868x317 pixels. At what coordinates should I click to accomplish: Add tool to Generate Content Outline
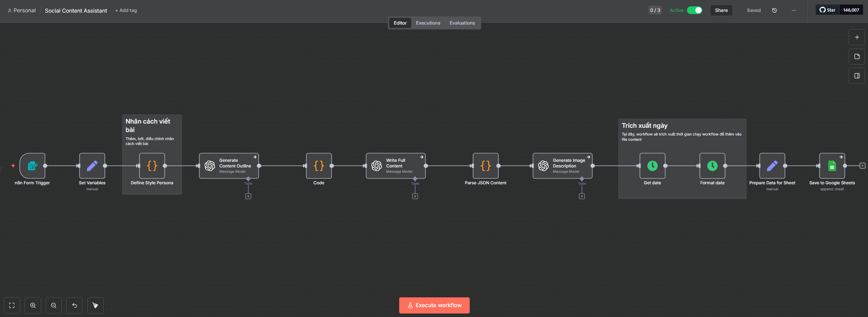tap(248, 196)
